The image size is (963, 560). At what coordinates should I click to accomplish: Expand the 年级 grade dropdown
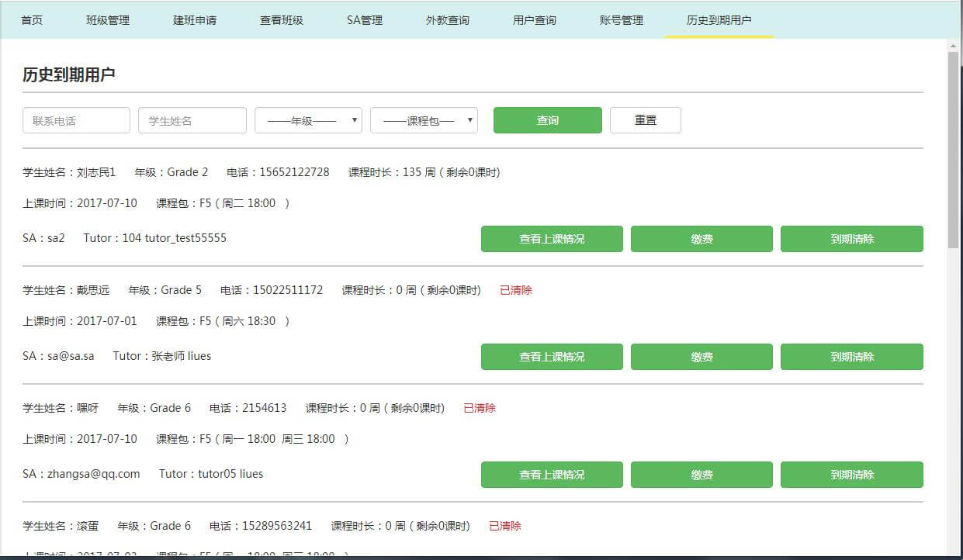(x=309, y=120)
